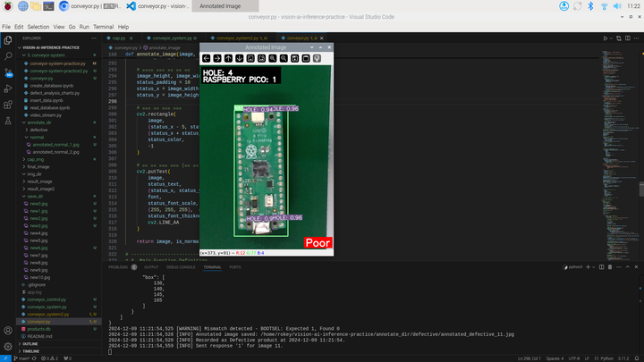
Task: Open the Terminal menu
Action: click(x=103, y=27)
